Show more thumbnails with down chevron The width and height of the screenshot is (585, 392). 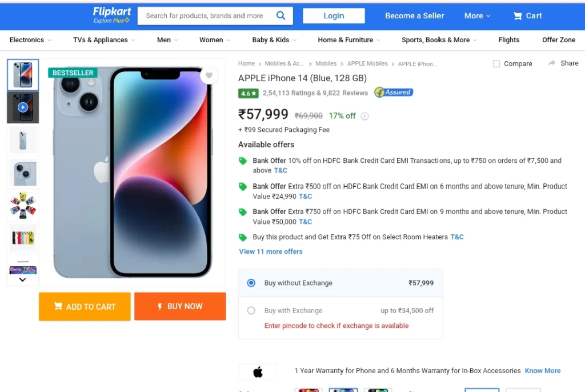(22, 279)
